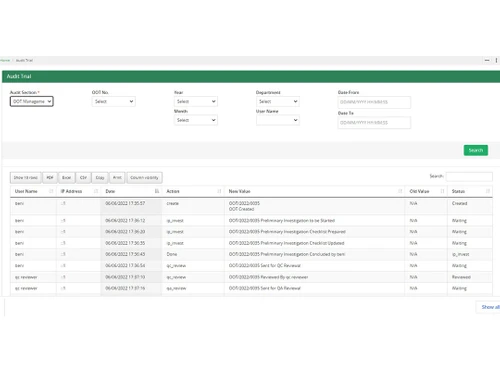Open the Column visibility menu
This screenshot has height=375, width=500.
[144, 178]
